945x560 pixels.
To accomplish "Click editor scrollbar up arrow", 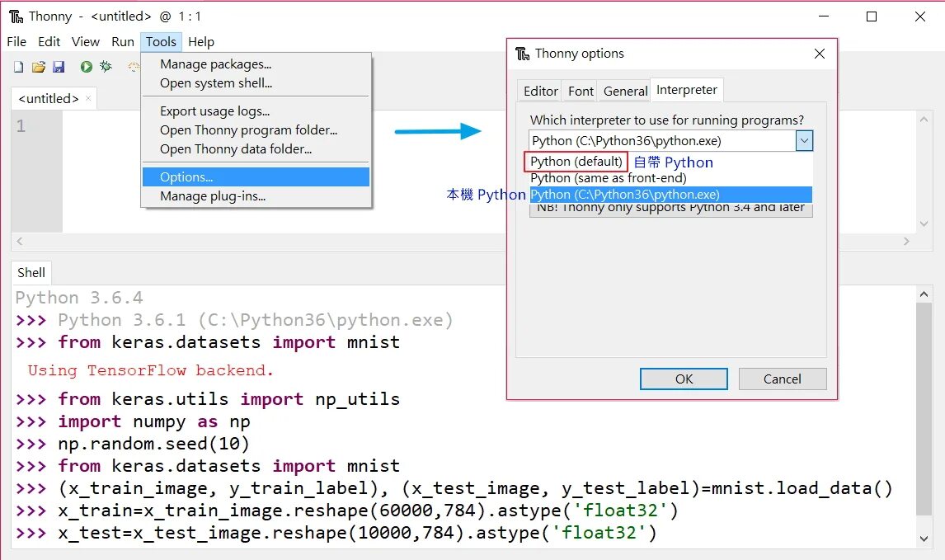I will 924,120.
